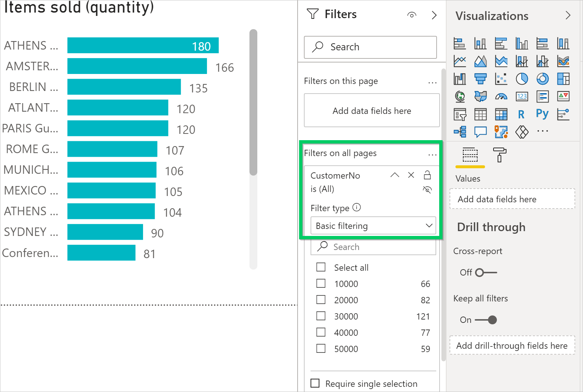Select the pie chart visualization
583x392 pixels.
(522, 79)
